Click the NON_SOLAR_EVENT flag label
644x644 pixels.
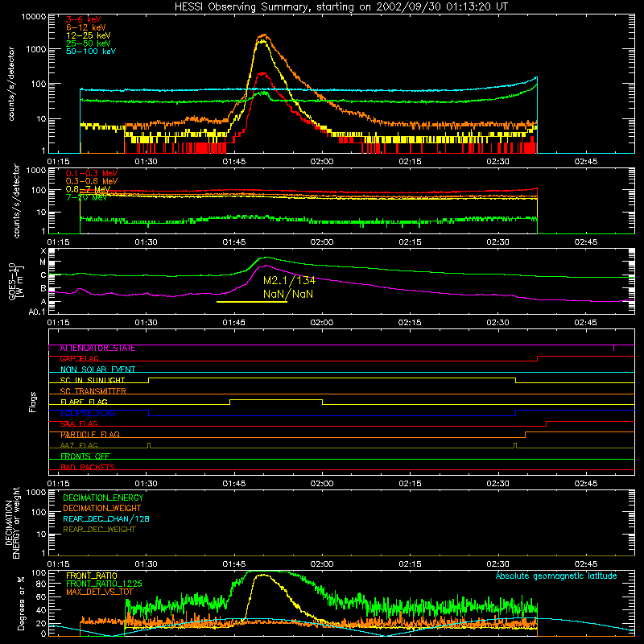point(97,369)
